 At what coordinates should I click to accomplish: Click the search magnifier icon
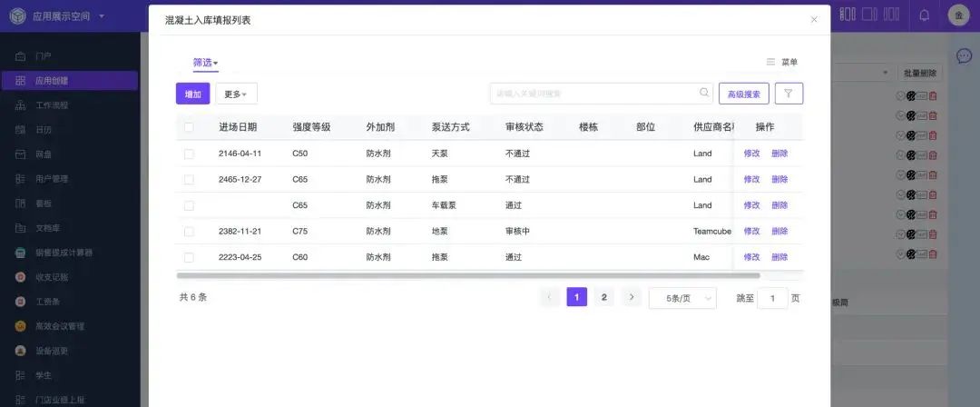point(704,94)
